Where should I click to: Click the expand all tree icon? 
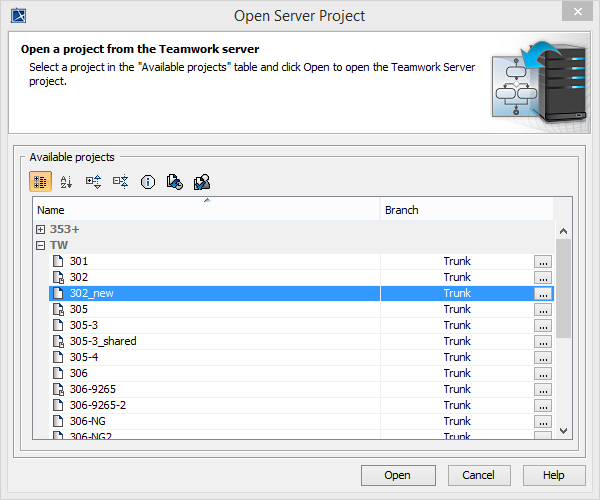[x=93, y=182]
